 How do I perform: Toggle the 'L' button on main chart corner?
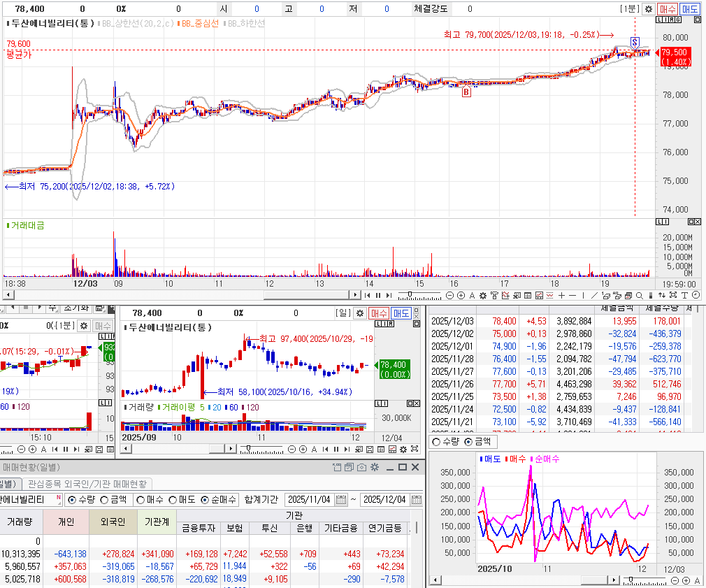point(659,20)
